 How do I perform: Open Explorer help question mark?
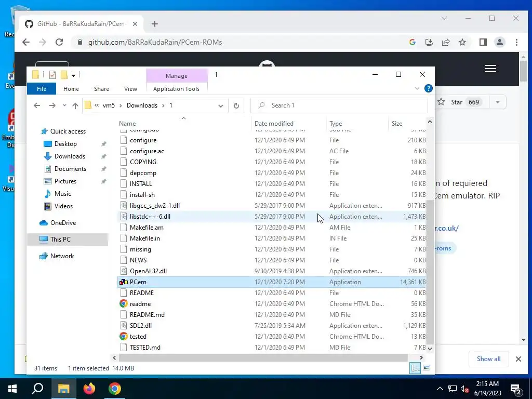429,88
